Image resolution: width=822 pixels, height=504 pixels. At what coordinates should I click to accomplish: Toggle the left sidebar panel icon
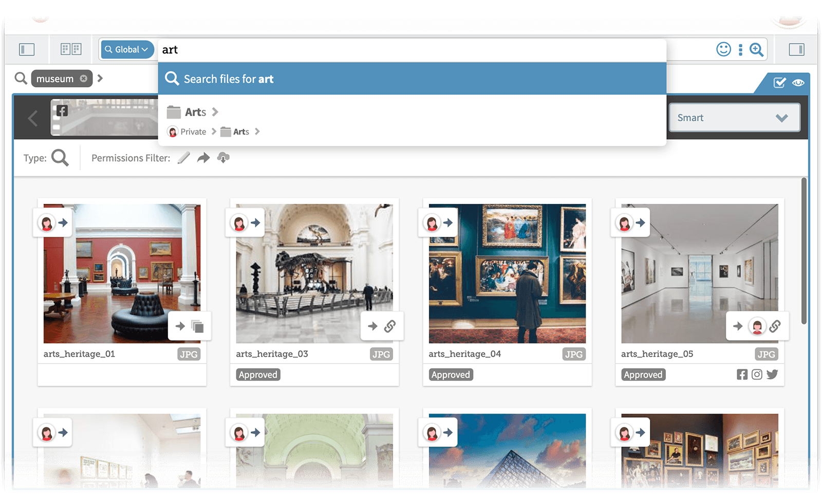coord(27,49)
